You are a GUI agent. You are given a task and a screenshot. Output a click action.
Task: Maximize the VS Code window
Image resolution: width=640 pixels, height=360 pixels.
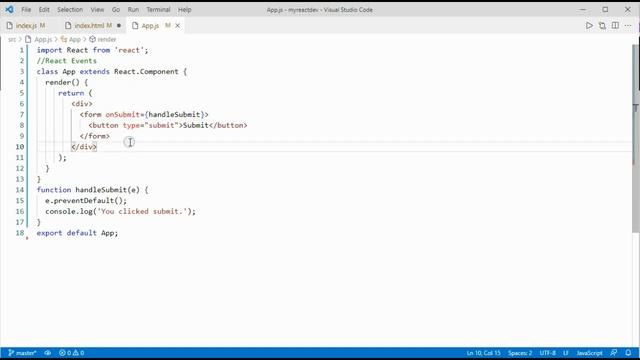605,9
